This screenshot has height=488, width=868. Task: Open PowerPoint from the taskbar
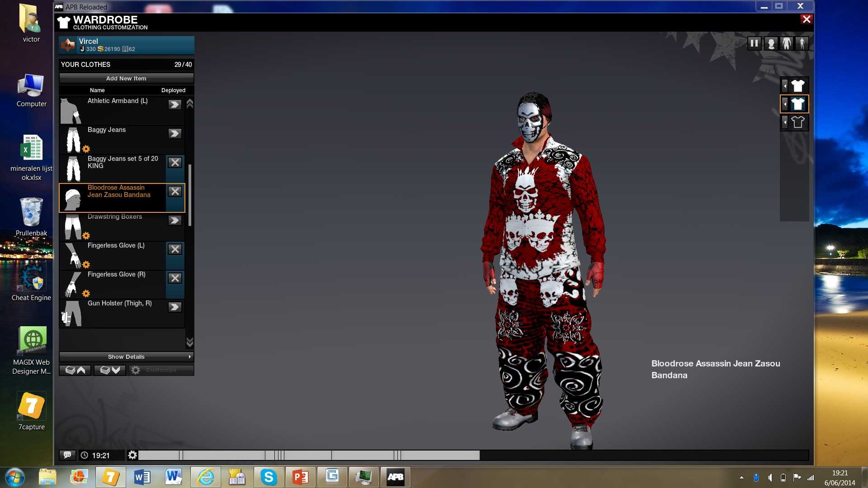click(300, 477)
